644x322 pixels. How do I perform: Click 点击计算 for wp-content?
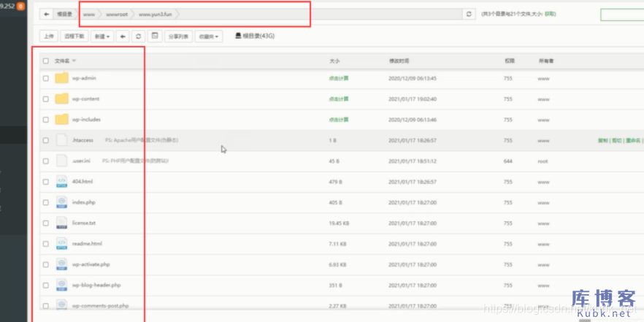[x=339, y=99]
